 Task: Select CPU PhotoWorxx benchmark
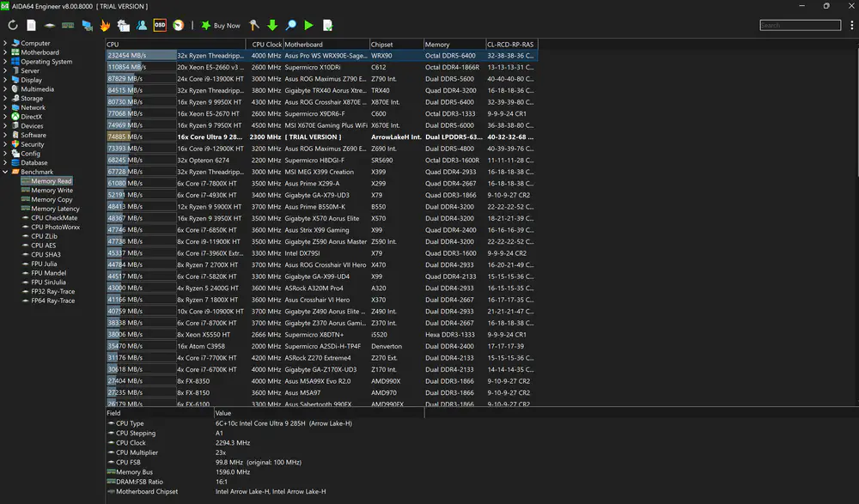coord(55,227)
